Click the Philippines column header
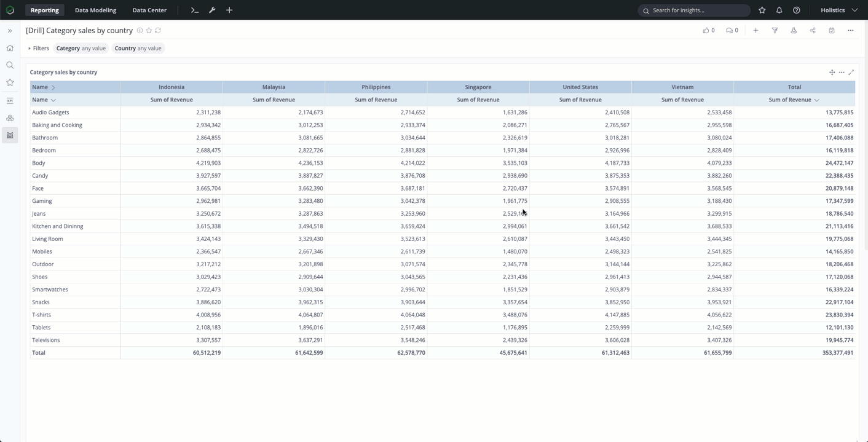The height and width of the screenshot is (442, 868). point(376,87)
